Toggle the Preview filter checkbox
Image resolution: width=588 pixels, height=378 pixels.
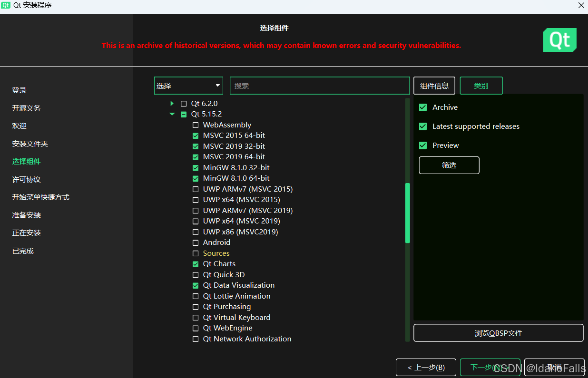[x=423, y=145]
